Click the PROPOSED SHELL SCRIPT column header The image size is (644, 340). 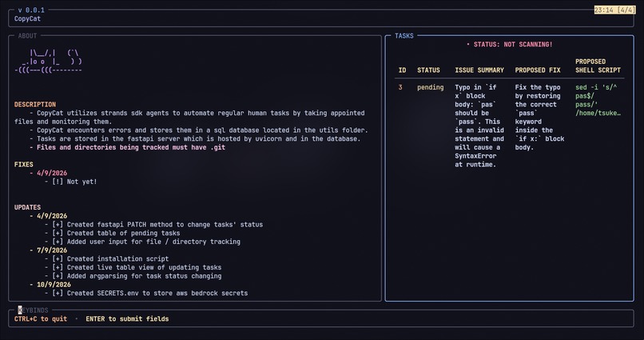(598, 66)
